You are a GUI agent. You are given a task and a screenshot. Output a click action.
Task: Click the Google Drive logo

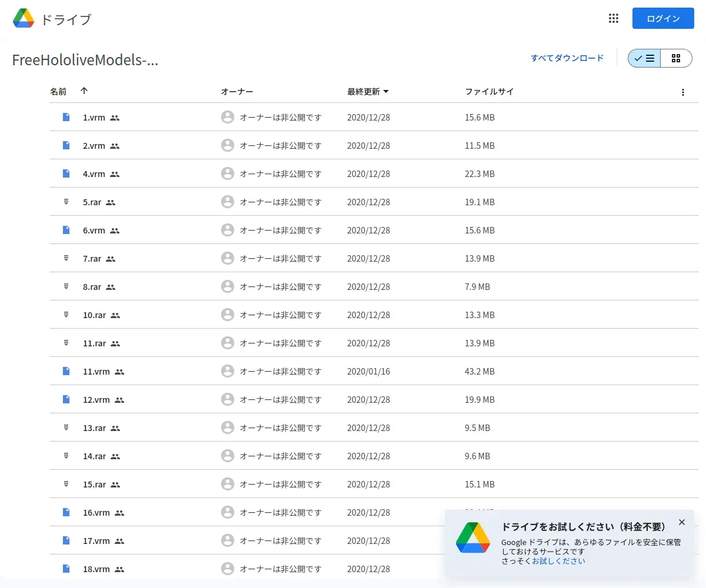pyautogui.click(x=24, y=19)
